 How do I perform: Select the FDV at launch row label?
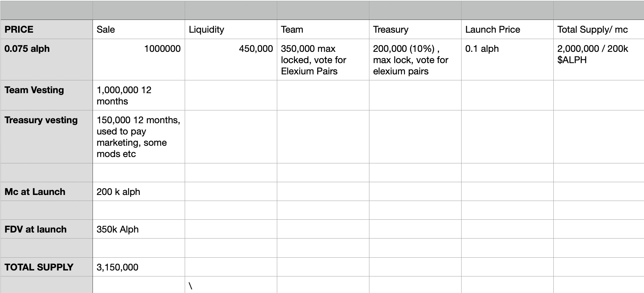(x=46, y=229)
